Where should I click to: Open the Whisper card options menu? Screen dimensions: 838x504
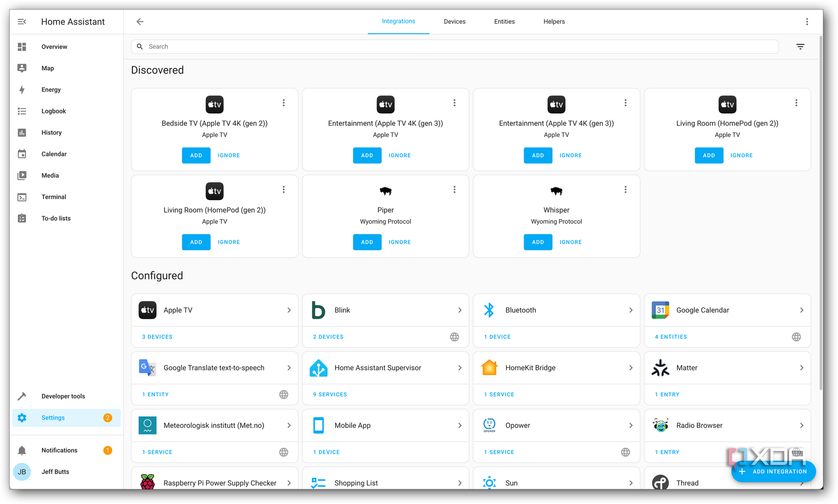coord(625,190)
